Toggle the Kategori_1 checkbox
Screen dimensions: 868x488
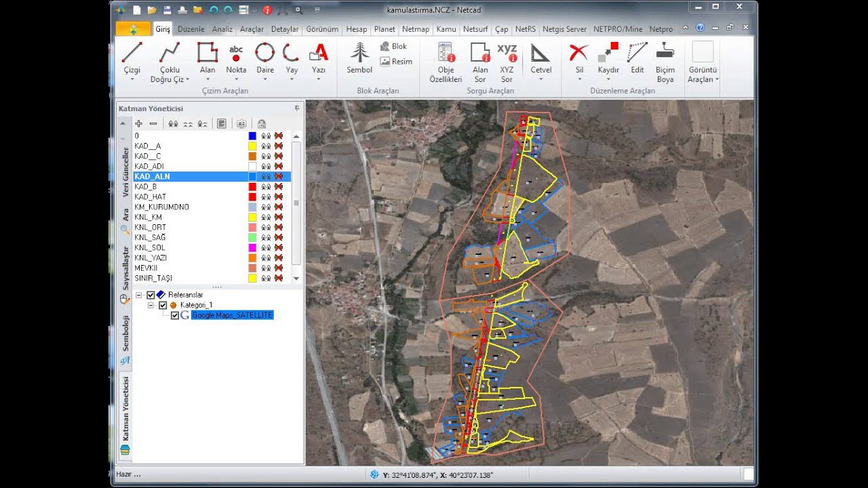[x=163, y=305]
